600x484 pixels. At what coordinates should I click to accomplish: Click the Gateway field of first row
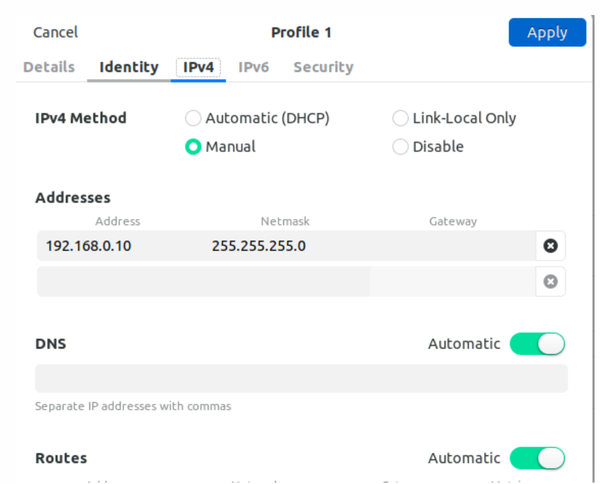(x=453, y=246)
